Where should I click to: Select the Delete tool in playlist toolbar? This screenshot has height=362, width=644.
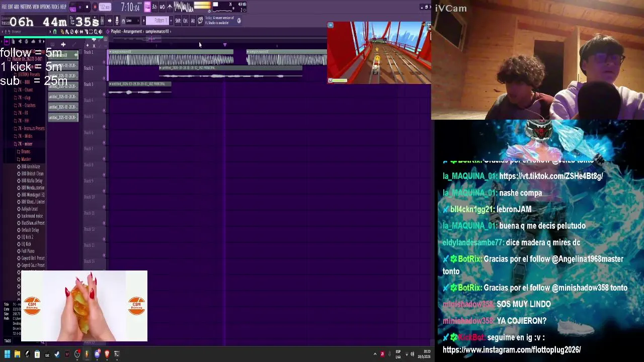72,31
